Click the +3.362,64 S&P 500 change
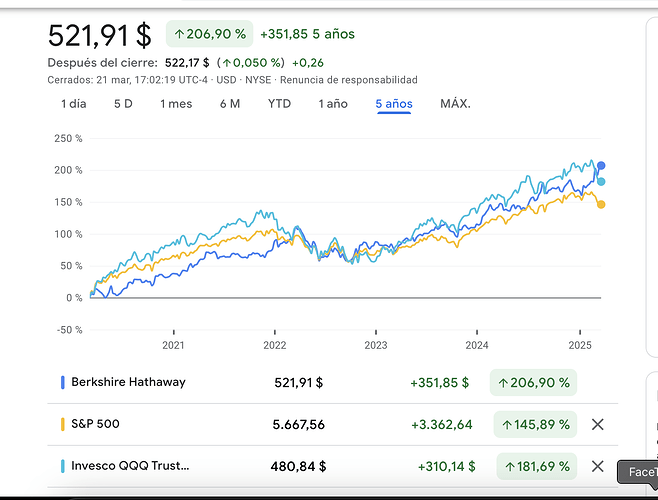This screenshot has width=658, height=500. (441, 424)
